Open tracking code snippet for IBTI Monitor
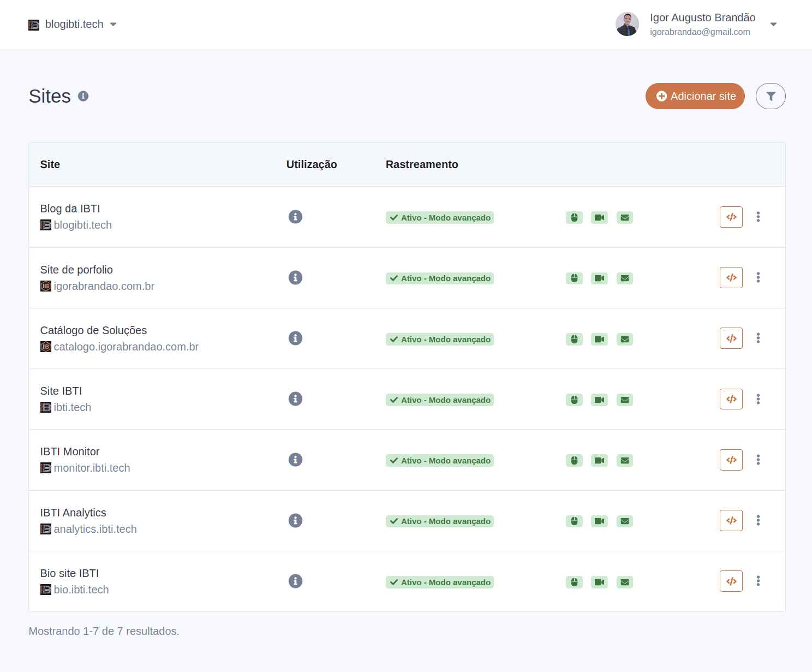 (x=731, y=460)
